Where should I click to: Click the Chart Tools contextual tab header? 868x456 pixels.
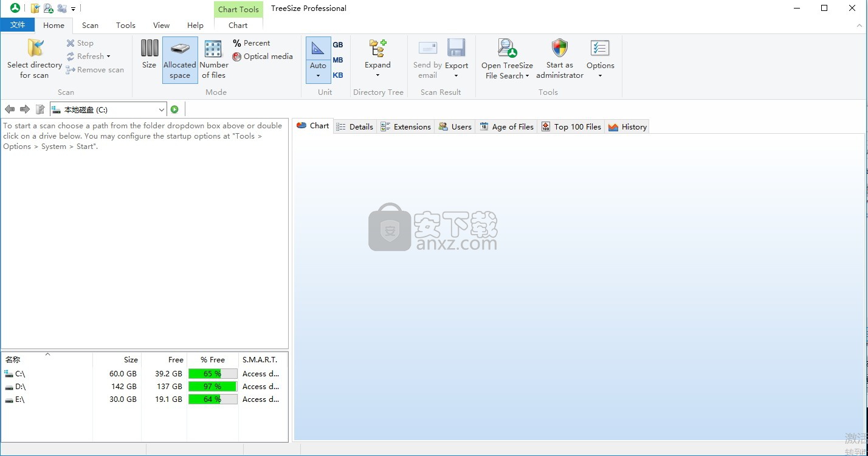click(x=238, y=9)
